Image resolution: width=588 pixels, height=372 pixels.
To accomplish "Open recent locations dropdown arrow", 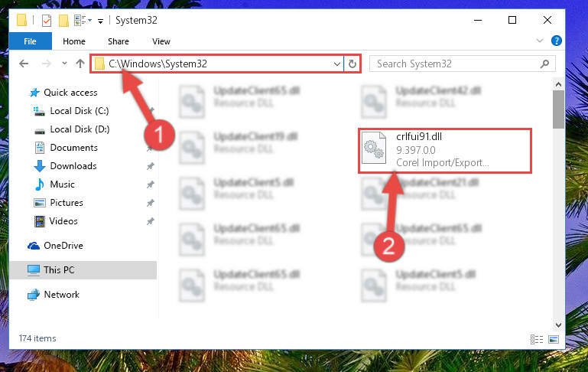I will [64, 63].
